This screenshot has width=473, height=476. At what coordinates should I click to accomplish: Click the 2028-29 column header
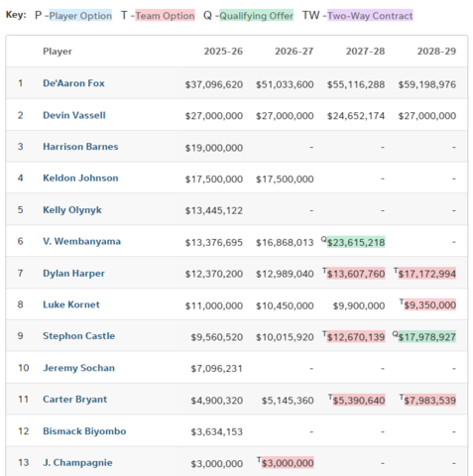point(436,52)
